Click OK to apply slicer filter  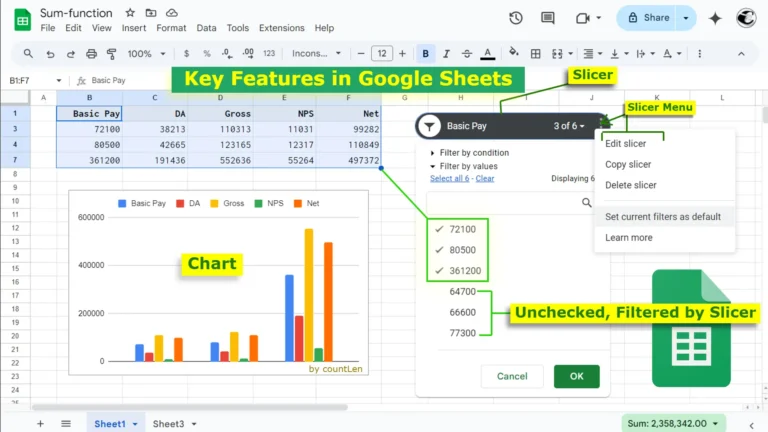click(576, 376)
